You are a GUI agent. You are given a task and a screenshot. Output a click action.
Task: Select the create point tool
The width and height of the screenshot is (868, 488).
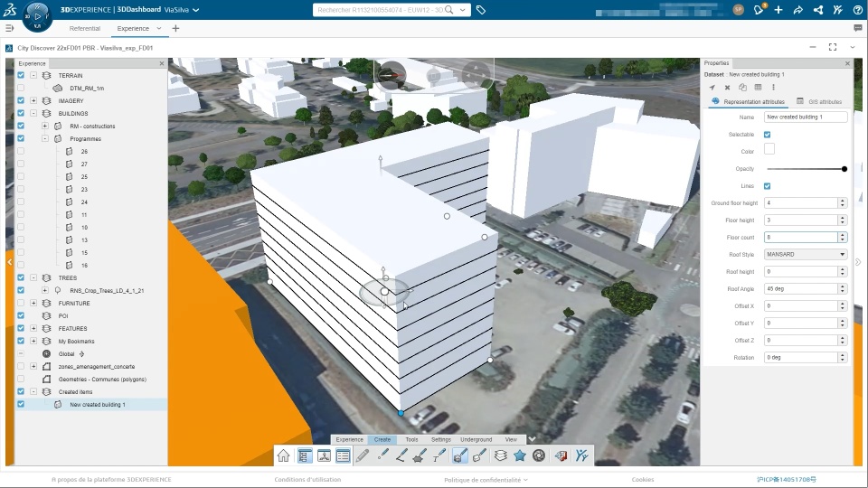[x=382, y=455]
